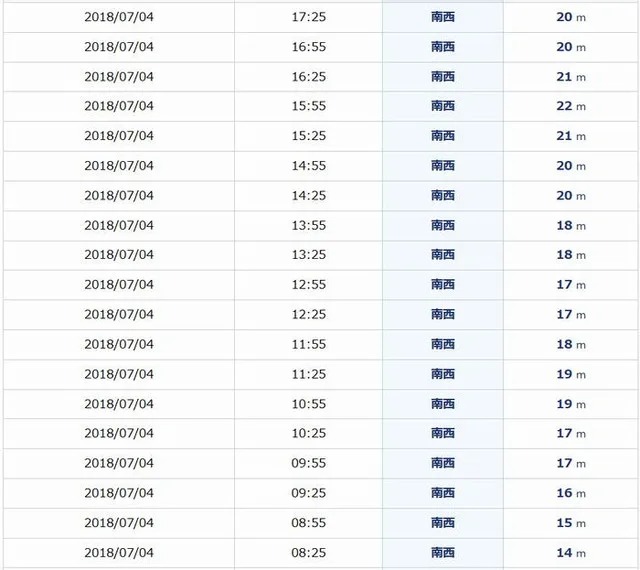Click the 08:25 time cell
Viewport: 640px width, 570px height.
309,552
